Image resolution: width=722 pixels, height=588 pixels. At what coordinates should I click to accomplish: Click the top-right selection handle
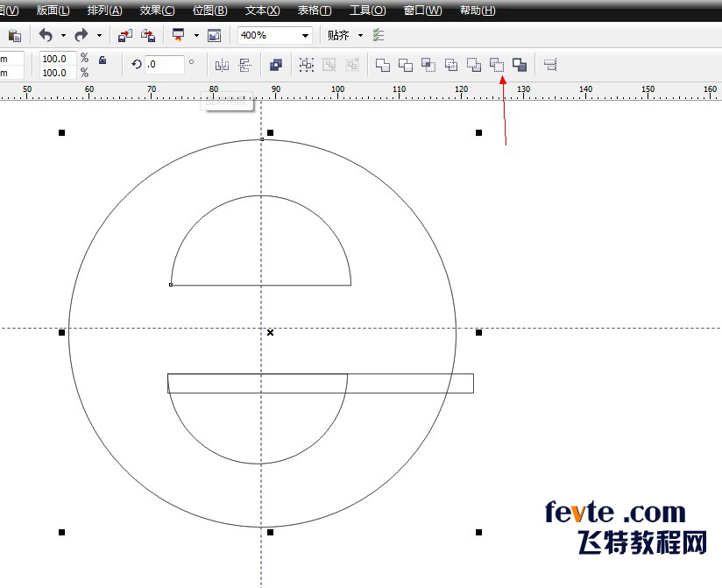(x=478, y=132)
